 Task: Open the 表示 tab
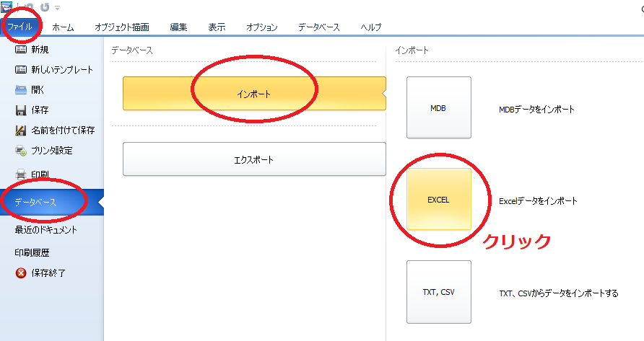pos(217,27)
